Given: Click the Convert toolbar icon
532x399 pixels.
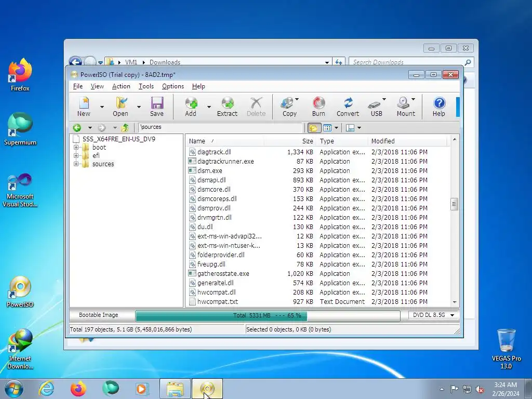Looking at the screenshot, I should (x=348, y=107).
